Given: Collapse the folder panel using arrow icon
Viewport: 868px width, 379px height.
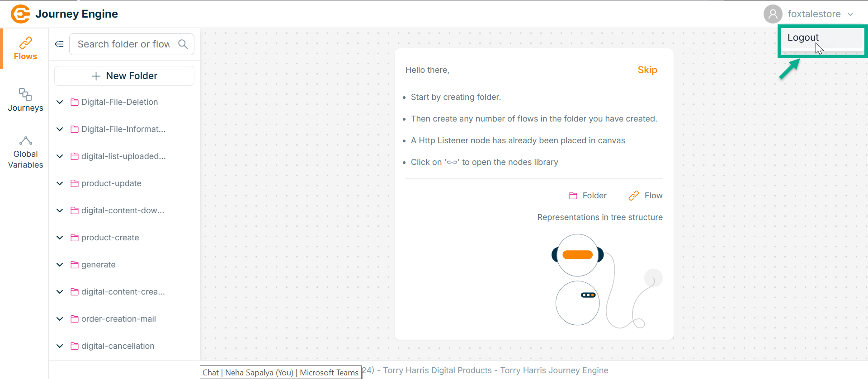Looking at the screenshot, I should coord(59,44).
